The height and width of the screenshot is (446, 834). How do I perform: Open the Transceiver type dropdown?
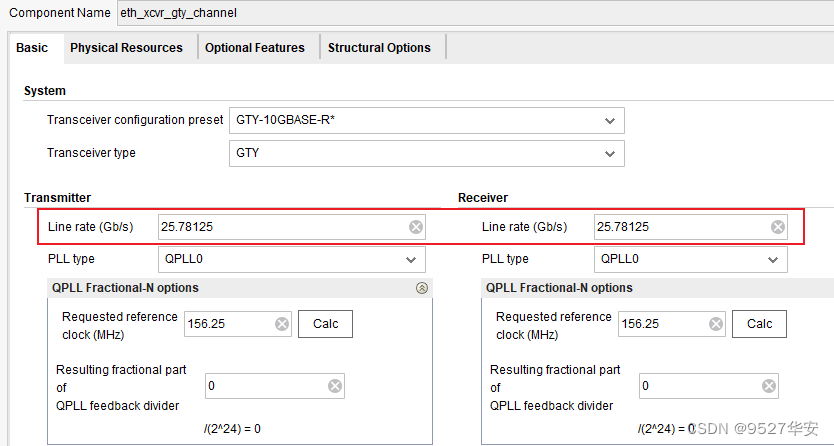(610, 154)
